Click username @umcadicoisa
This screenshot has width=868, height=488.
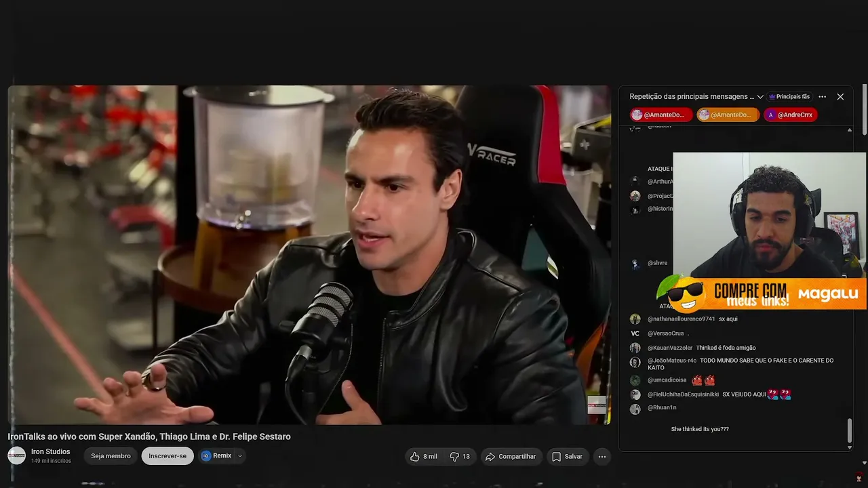667,380
